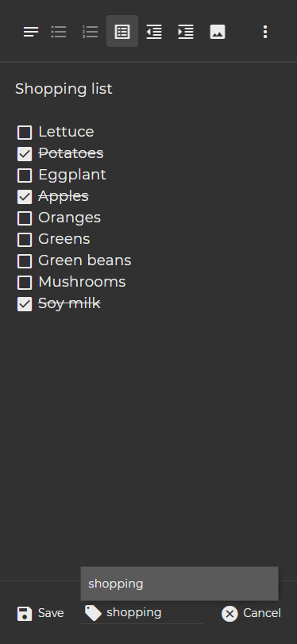Image resolution: width=297 pixels, height=644 pixels.
Task: Switch to bulleted list formatting
Action: 59,32
